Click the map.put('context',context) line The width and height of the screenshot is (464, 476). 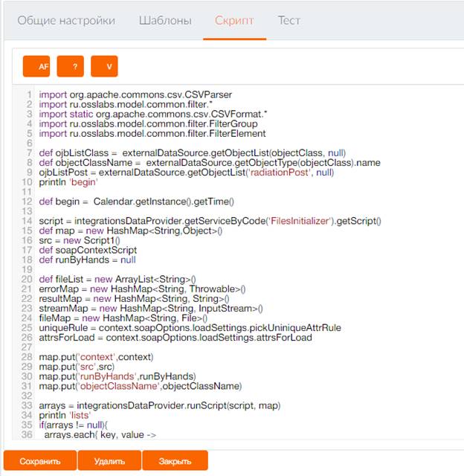click(x=96, y=357)
